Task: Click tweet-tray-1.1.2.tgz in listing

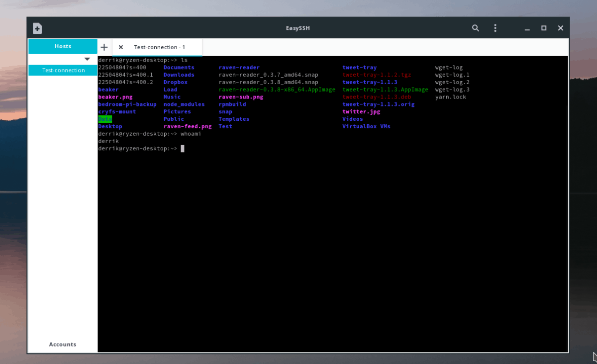Action: tap(377, 75)
